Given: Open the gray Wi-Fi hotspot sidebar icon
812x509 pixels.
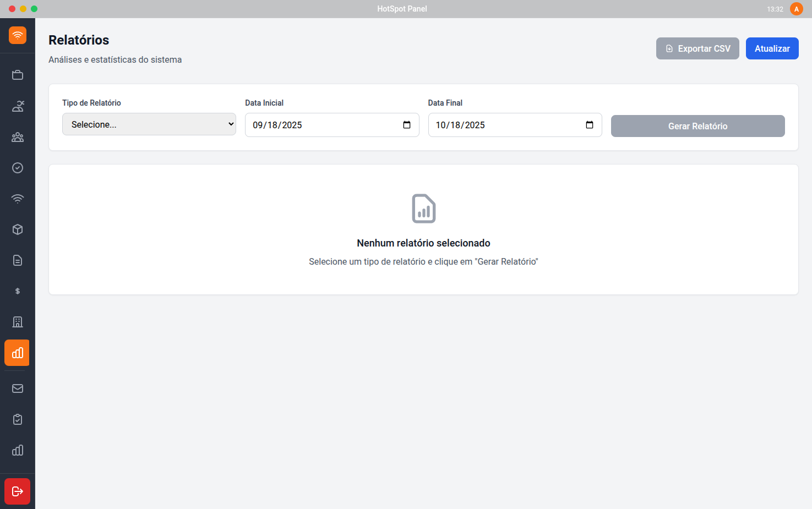Looking at the screenshot, I should [x=18, y=199].
